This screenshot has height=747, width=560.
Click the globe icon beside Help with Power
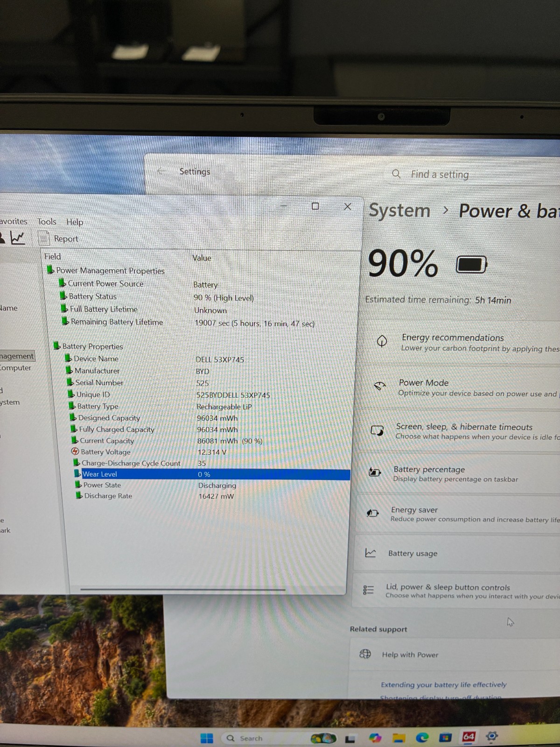pyautogui.click(x=365, y=654)
